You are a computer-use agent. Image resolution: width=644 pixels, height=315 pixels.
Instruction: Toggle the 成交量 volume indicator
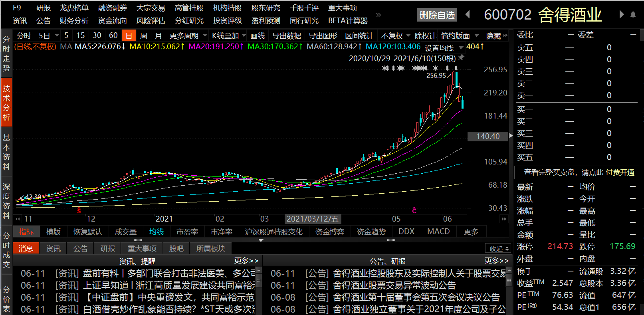click(125, 232)
